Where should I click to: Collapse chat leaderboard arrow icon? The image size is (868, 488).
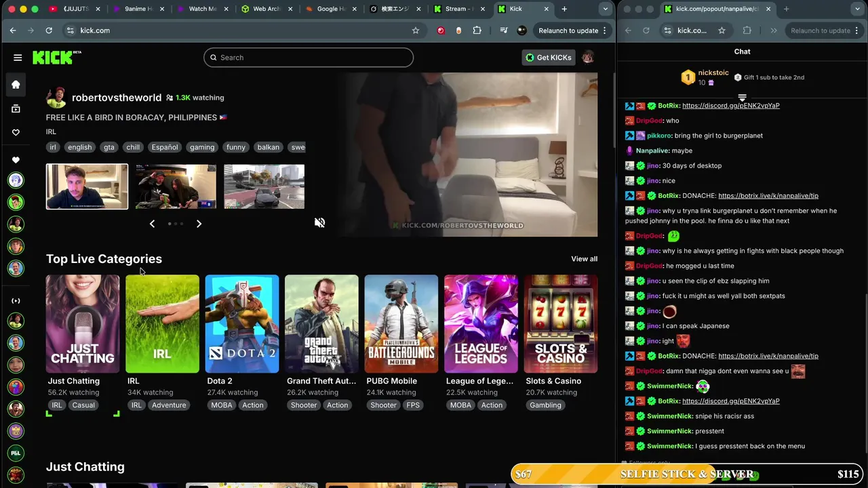tap(742, 98)
